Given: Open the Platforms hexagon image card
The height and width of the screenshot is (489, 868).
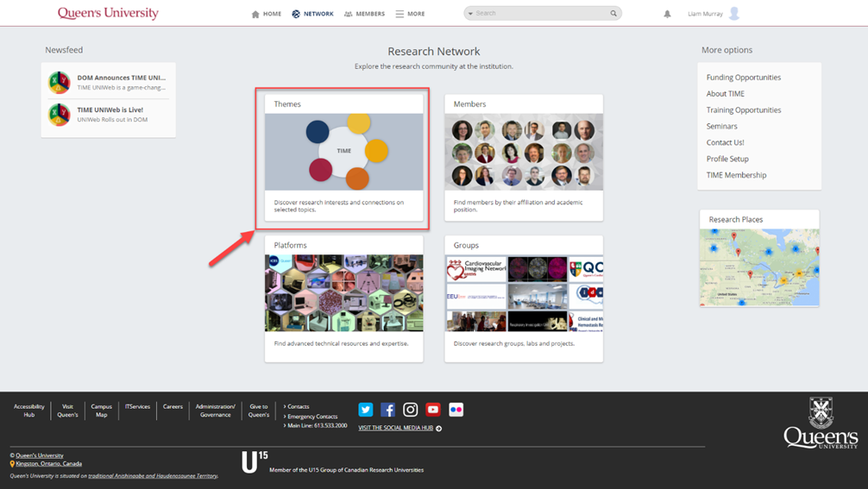Looking at the screenshot, I should pyautogui.click(x=343, y=293).
